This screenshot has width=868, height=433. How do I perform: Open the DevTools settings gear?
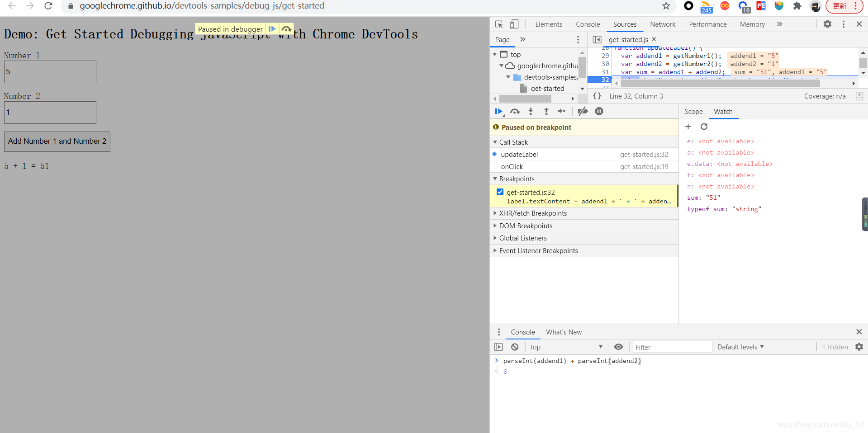pyautogui.click(x=827, y=24)
